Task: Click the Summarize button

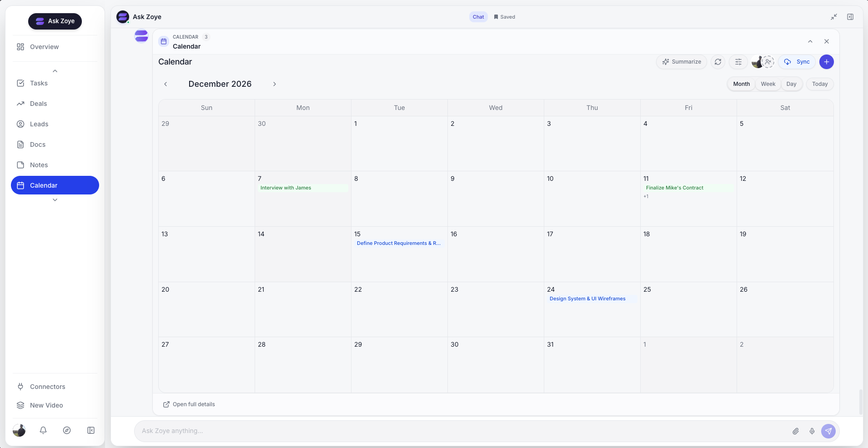Action: click(682, 62)
